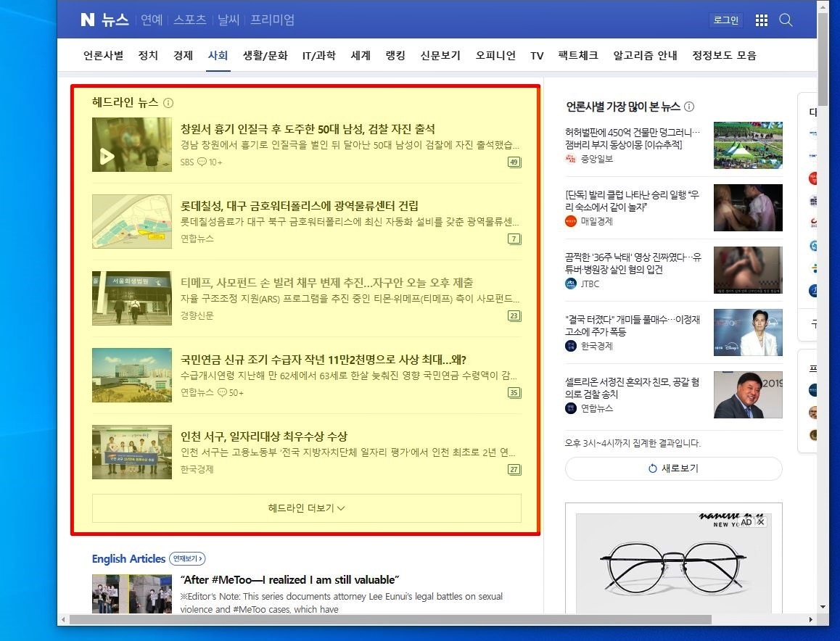This screenshot has width=840, height=641.
Task: Click 매일경제 publisher logo
Action: [571, 221]
